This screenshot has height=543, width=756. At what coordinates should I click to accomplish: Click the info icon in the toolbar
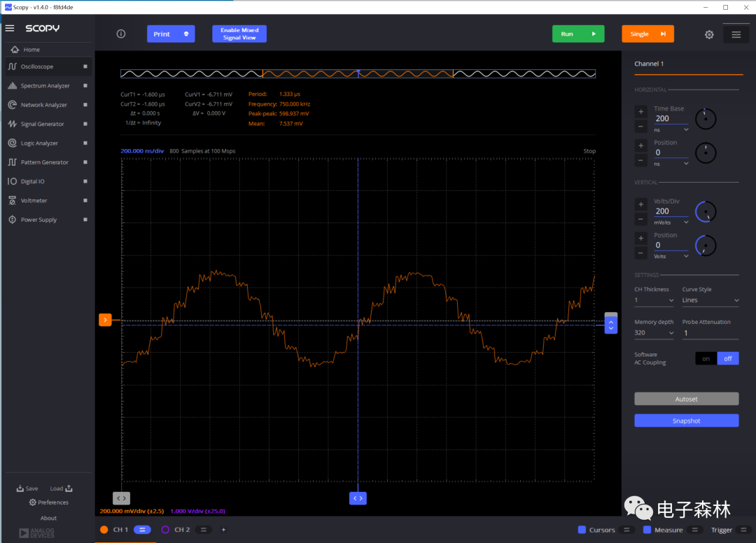[x=121, y=34]
